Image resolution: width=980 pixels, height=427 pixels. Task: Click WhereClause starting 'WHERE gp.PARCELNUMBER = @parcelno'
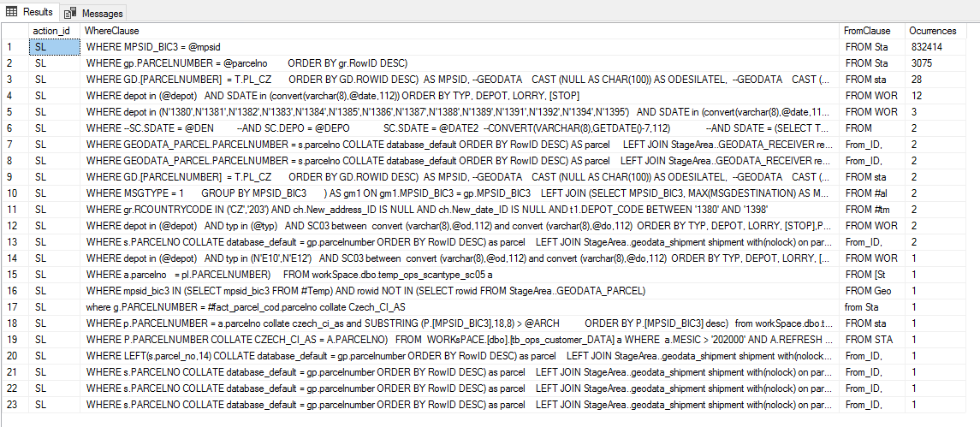(x=460, y=62)
